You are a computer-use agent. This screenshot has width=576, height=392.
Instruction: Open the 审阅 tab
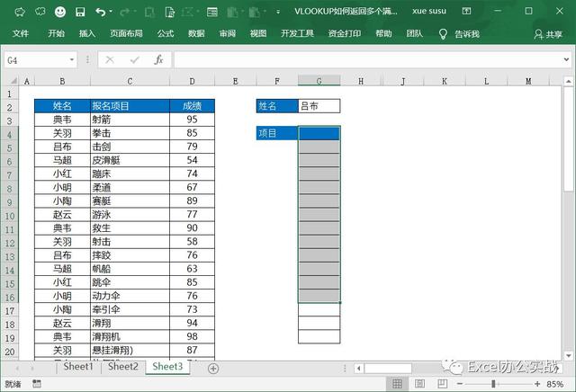pyautogui.click(x=228, y=34)
